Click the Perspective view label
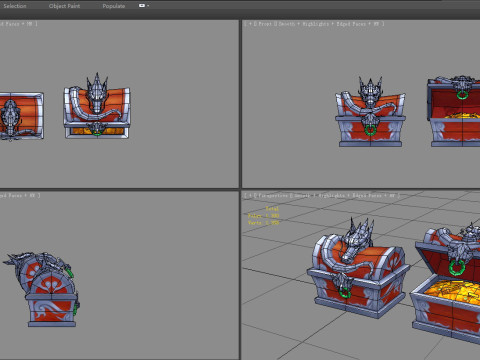This screenshot has width=480, height=360. click(273, 196)
